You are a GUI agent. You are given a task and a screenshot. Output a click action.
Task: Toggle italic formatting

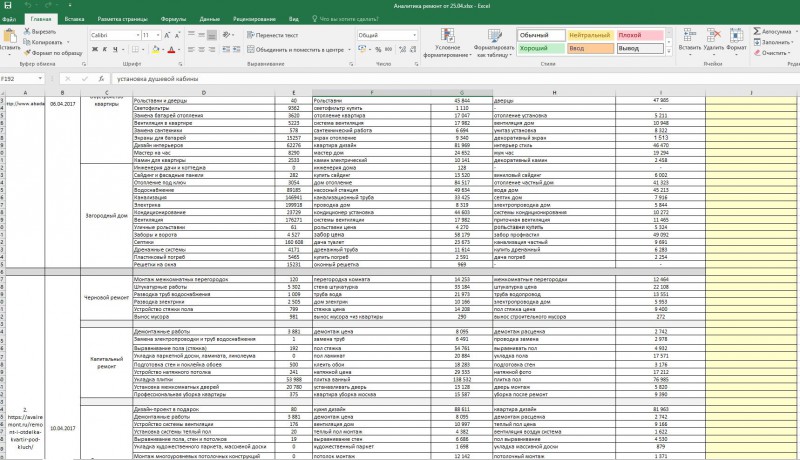pyautogui.click(x=105, y=49)
